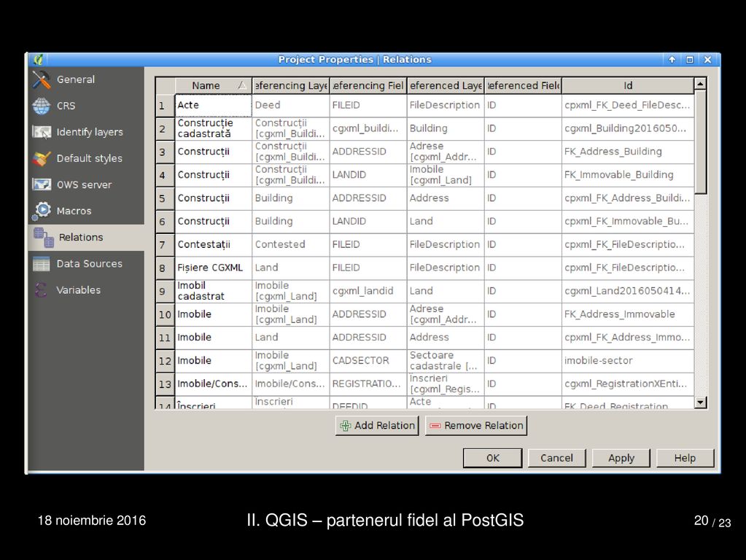Go to the Default styles tab
The width and height of the screenshot is (746, 560).
86,158
